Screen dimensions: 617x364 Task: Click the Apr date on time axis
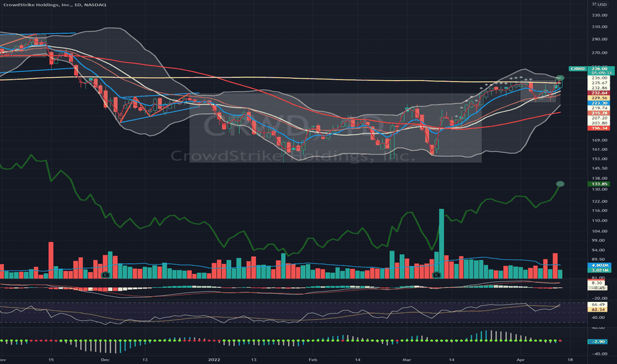(520, 359)
